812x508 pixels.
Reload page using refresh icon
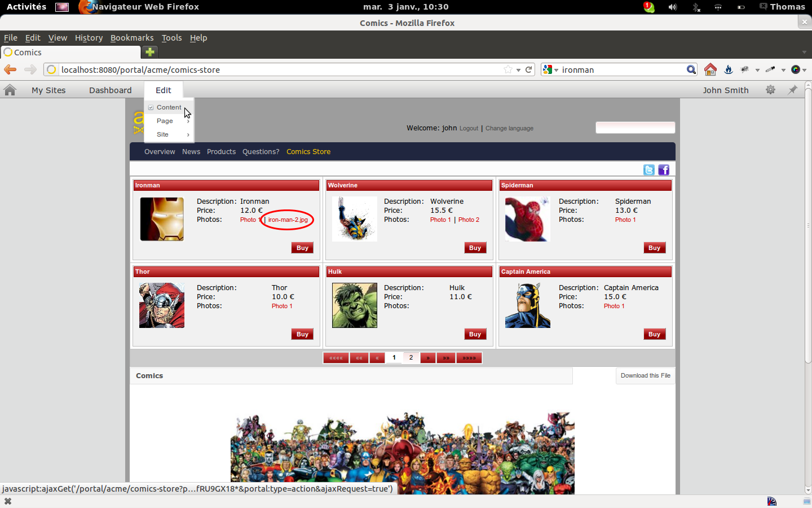529,69
